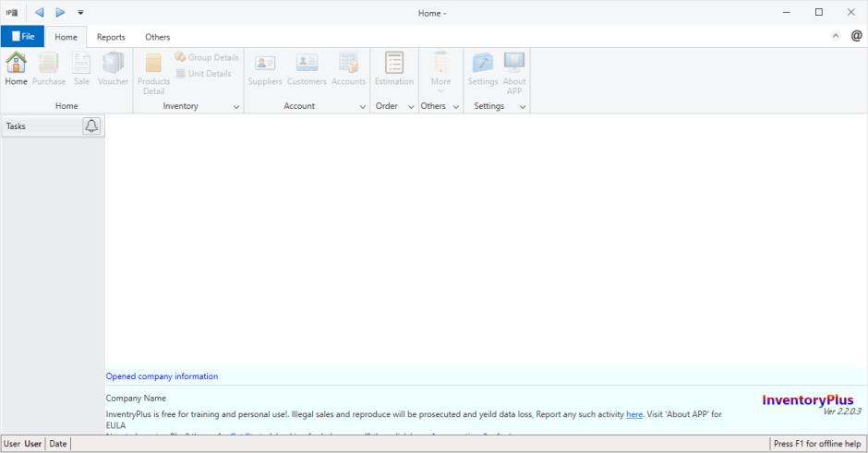The width and height of the screenshot is (868, 453).
Task: Open the More items icon
Action: [x=440, y=72]
